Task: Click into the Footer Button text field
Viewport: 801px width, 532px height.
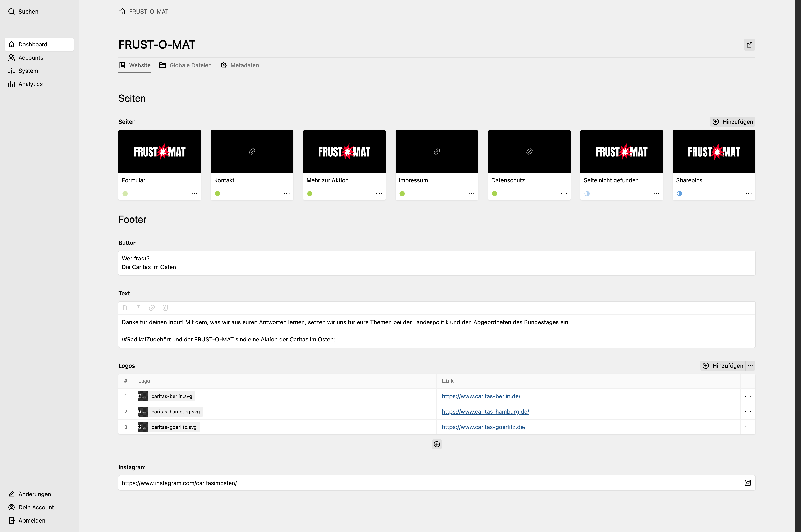Action: click(437, 263)
